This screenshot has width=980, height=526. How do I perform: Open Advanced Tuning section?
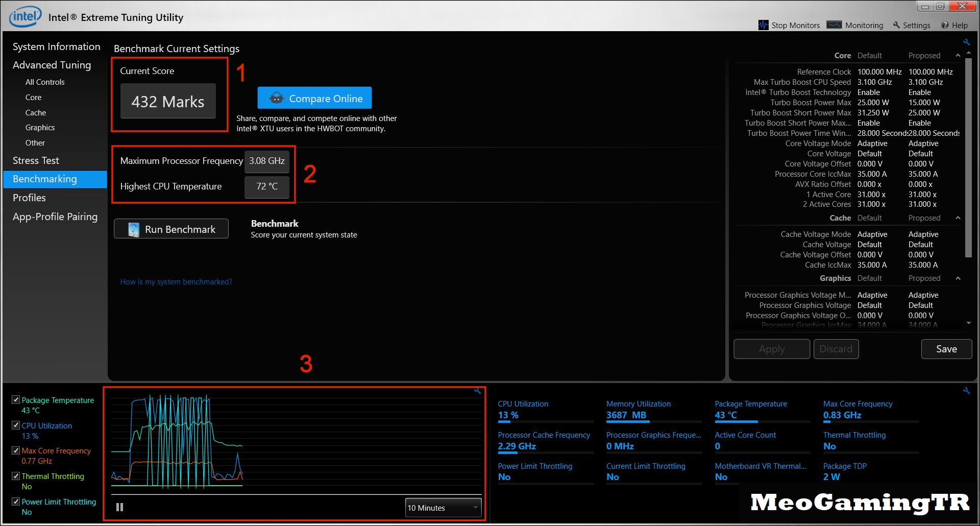point(52,65)
